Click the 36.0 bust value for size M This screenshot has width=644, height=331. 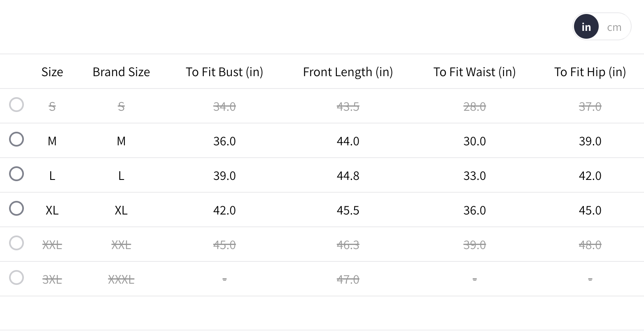click(x=224, y=141)
